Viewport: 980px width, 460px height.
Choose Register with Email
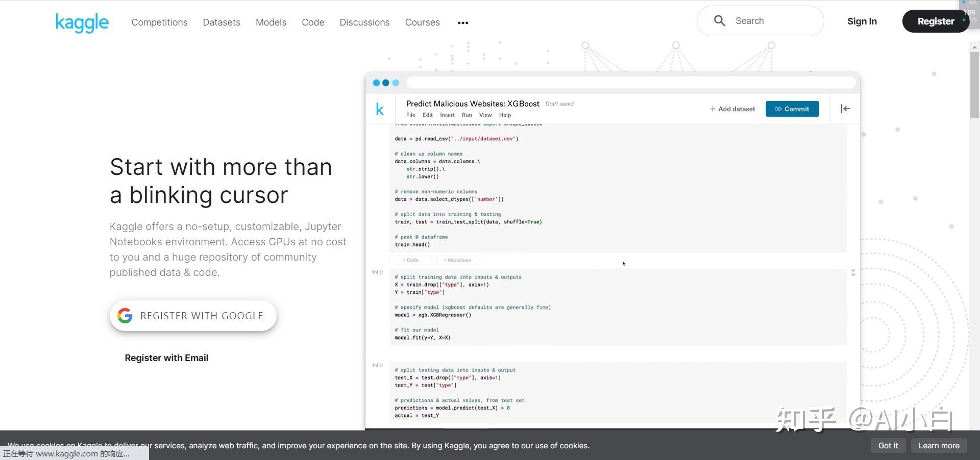166,358
